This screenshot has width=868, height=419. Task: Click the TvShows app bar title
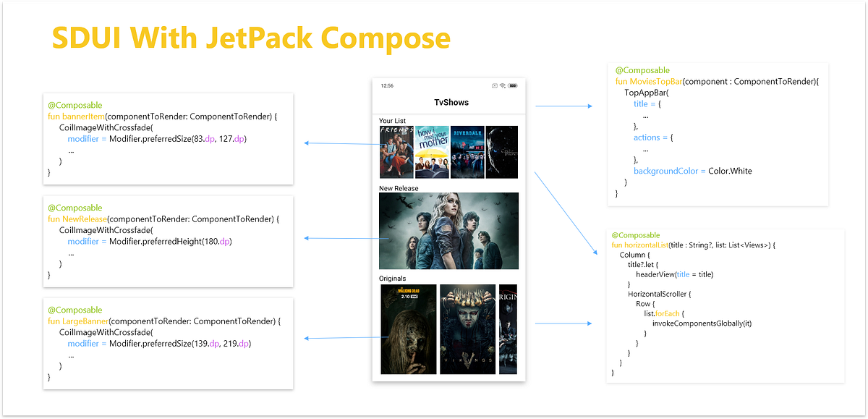(x=450, y=102)
